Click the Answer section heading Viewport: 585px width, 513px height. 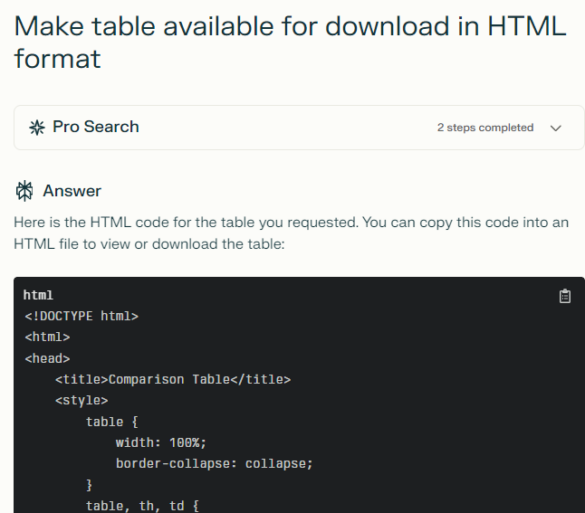[x=72, y=191]
